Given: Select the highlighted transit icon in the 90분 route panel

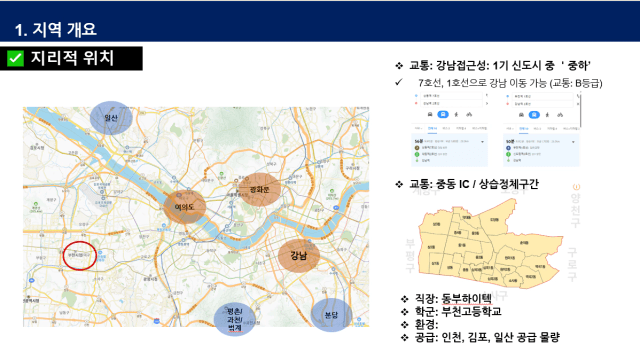Looking at the screenshot, I should pyautogui.click(x=534, y=115).
